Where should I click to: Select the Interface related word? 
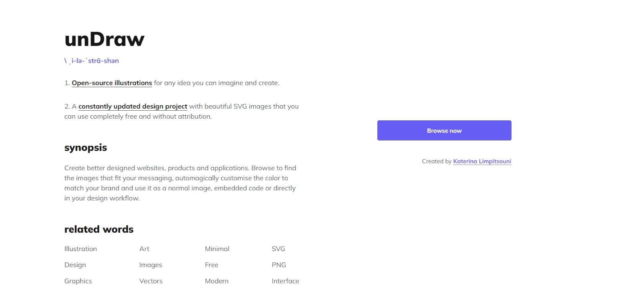coord(286,281)
